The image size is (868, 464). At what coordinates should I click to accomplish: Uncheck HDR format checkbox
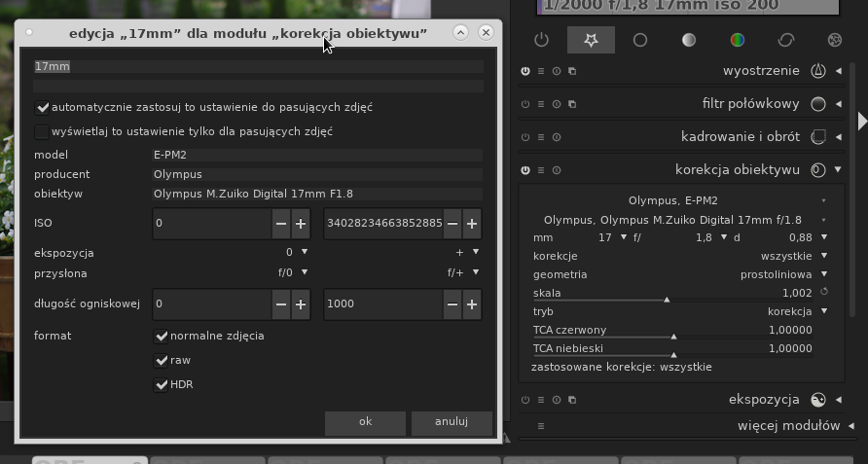162,385
